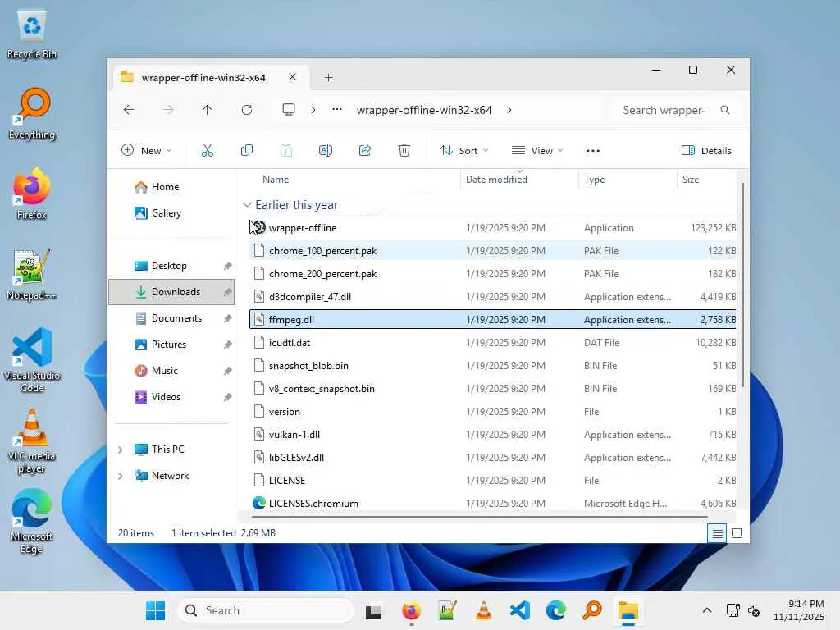
Task: Click wrapper-offline-win32-x64 breadcrumb
Action: (x=424, y=110)
